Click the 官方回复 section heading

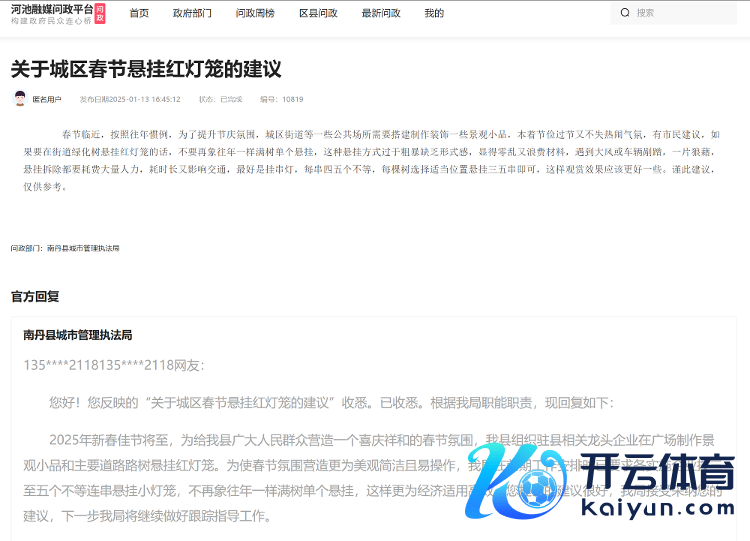[35, 296]
